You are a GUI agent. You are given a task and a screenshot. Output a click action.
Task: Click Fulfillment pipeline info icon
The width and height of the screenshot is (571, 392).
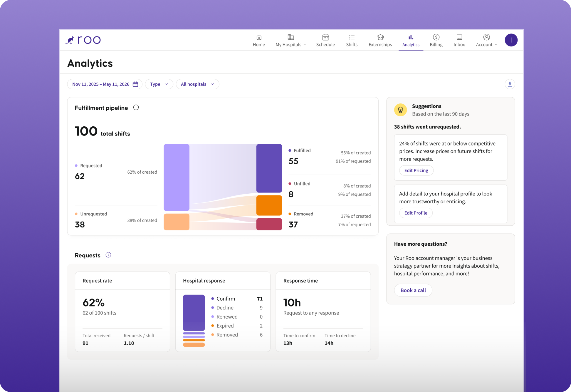click(136, 108)
